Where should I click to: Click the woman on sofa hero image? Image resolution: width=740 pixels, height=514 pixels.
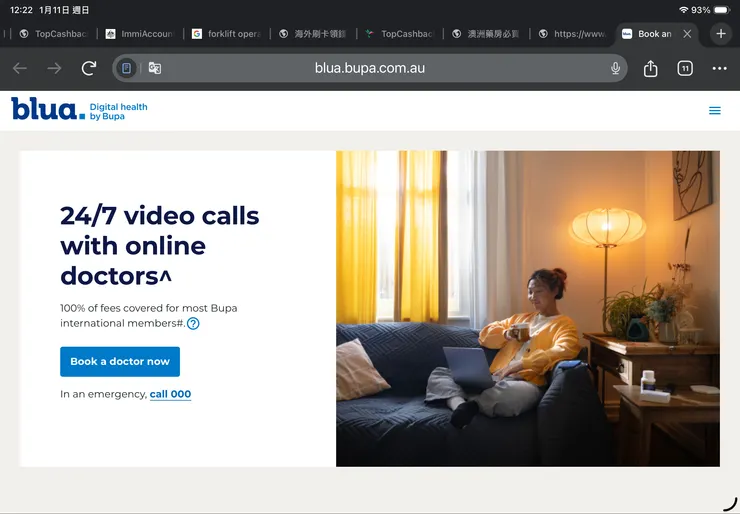click(527, 308)
